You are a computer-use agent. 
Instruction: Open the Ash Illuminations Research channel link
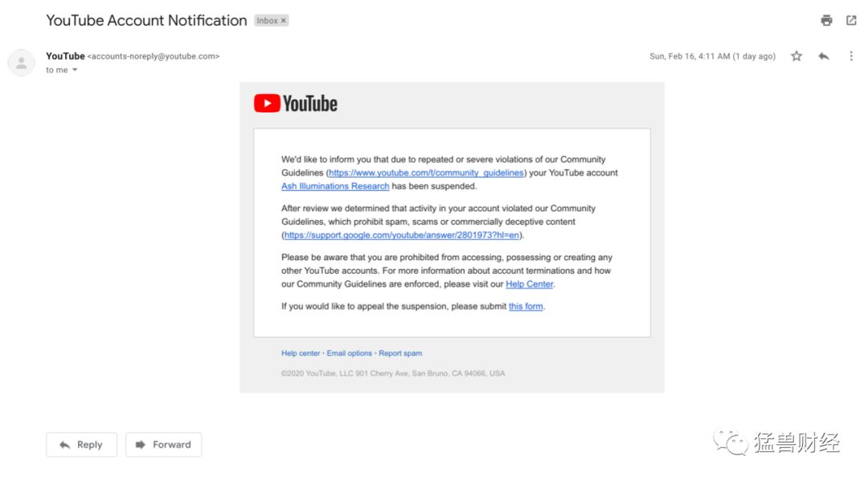(335, 185)
